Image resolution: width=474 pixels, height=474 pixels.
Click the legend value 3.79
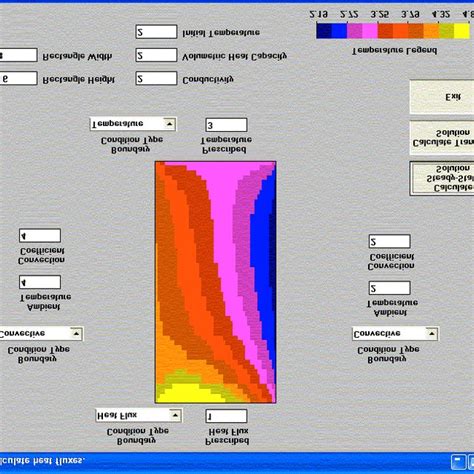410,14
